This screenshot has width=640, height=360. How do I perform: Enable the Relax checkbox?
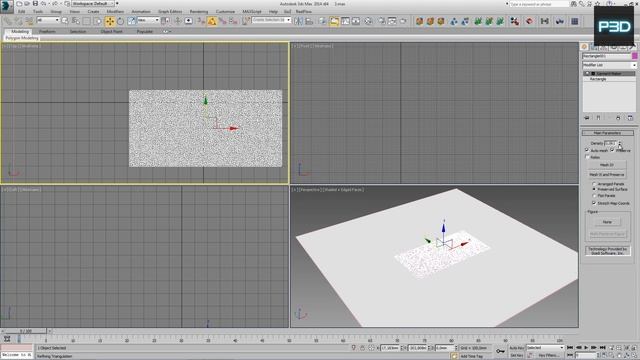tap(587, 157)
